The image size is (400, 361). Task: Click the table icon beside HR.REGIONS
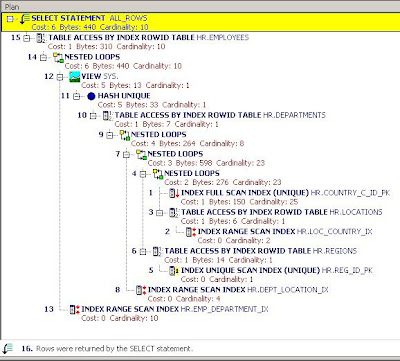click(x=157, y=251)
